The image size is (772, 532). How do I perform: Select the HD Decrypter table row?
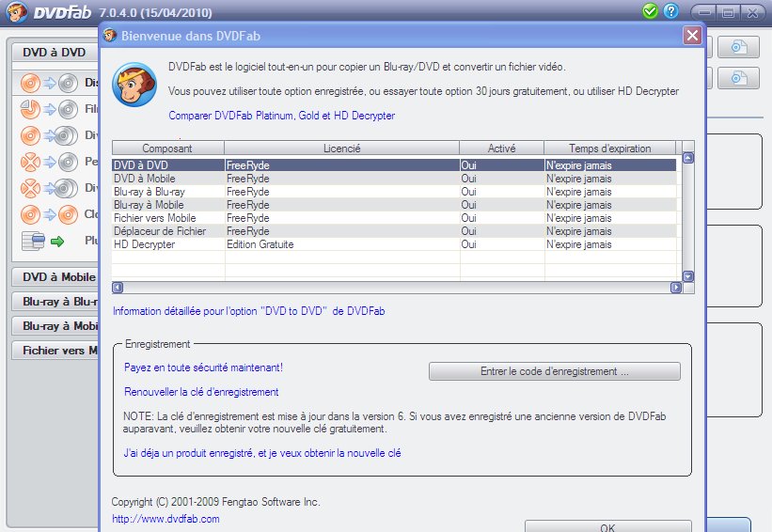[x=394, y=244]
